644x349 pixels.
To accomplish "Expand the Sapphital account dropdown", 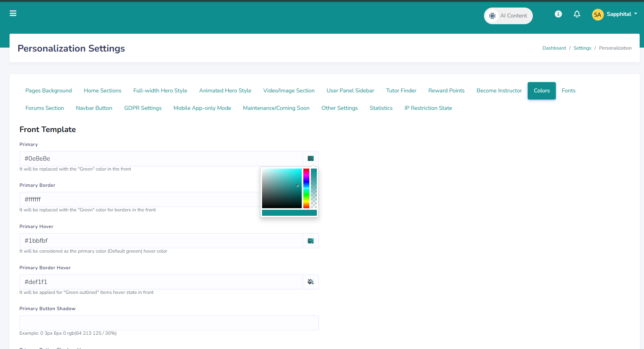I will click(622, 14).
